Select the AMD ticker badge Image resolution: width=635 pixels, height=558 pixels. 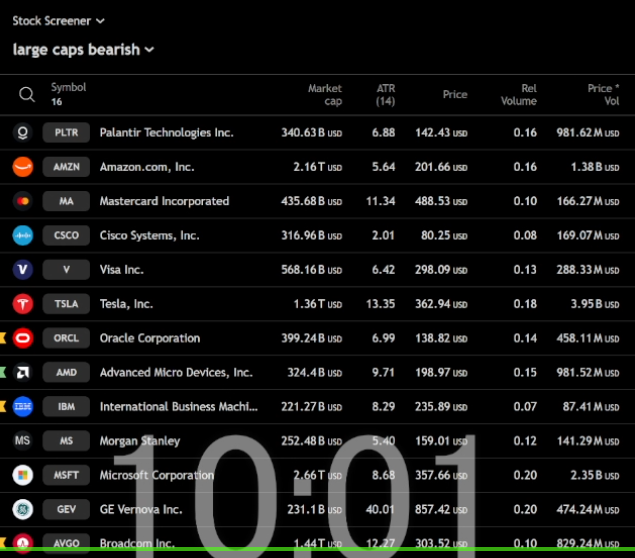(66, 373)
